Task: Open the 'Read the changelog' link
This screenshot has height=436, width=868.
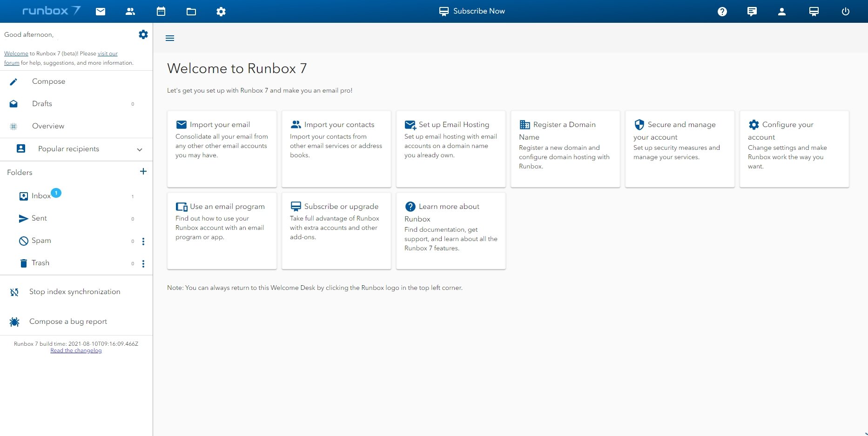Action: pos(76,350)
